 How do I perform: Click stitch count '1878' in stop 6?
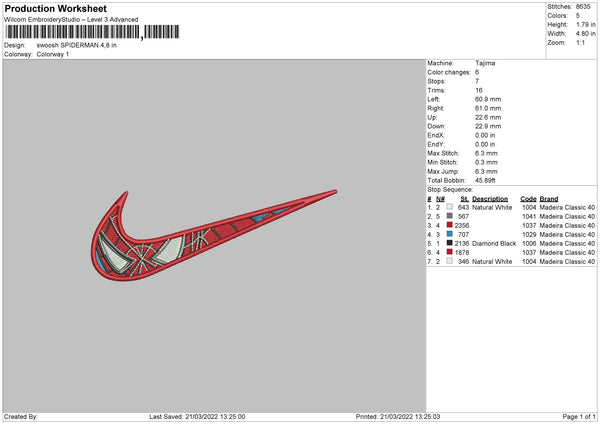tap(461, 253)
